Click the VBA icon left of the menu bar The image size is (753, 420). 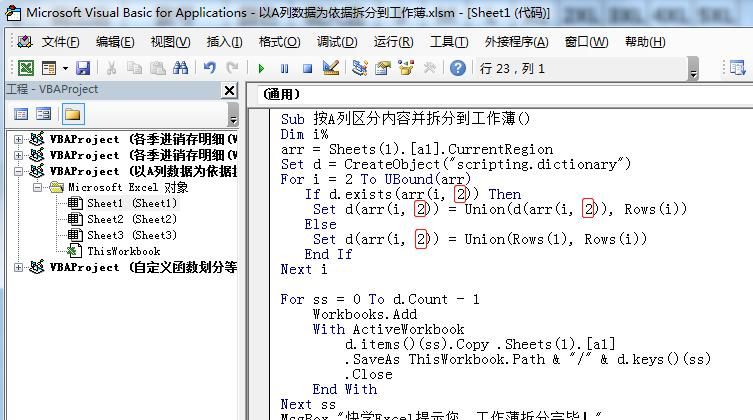[x=24, y=42]
